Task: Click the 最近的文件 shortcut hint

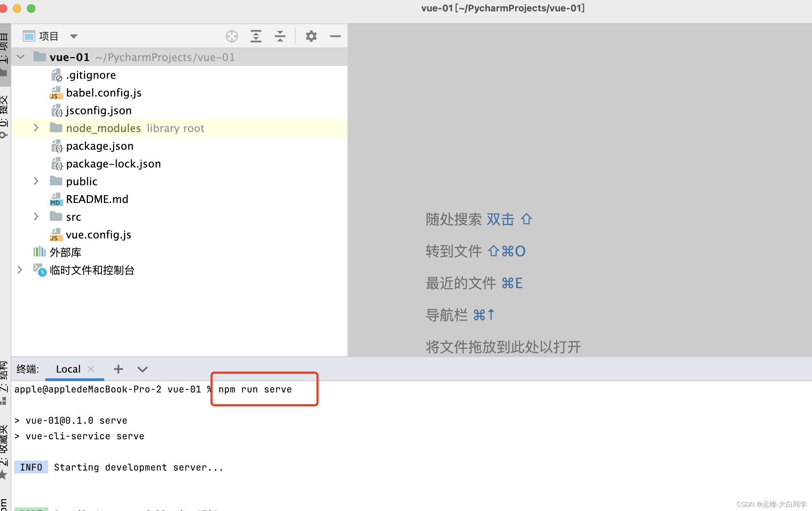Action: [x=474, y=283]
